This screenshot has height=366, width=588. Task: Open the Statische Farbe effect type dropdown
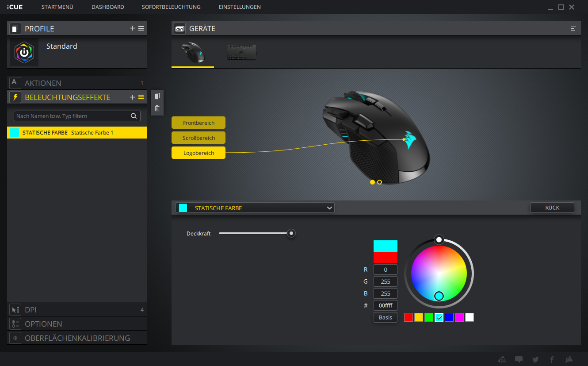pos(255,208)
